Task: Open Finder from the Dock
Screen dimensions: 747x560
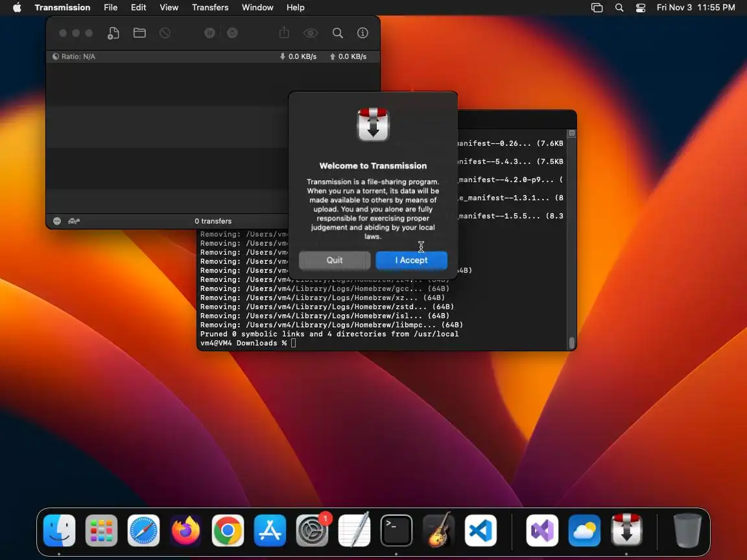Action: pyautogui.click(x=59, y=530)
